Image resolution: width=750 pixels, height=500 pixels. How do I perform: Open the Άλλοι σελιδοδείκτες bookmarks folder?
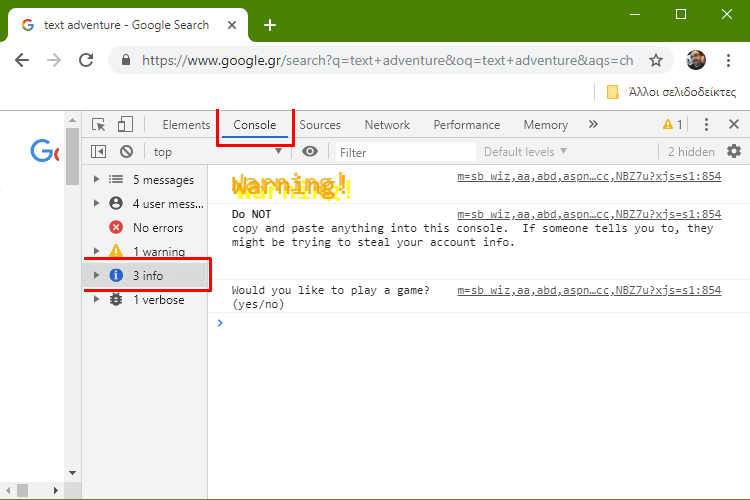pos(671,92)
